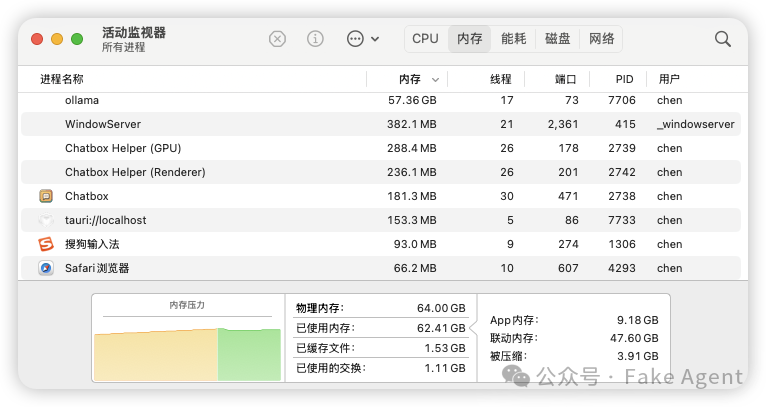Click the memory pressure graph

tap(188, 354)
